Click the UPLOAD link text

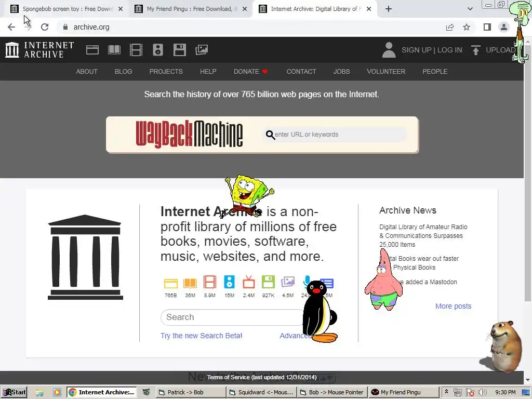(x=501, y=50)
